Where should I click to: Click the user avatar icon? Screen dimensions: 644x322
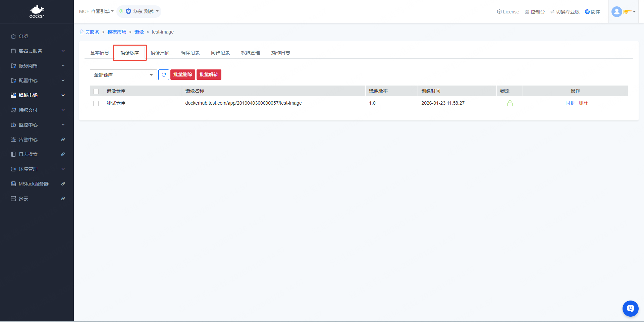pyautogui.click(x=616, y=12)
